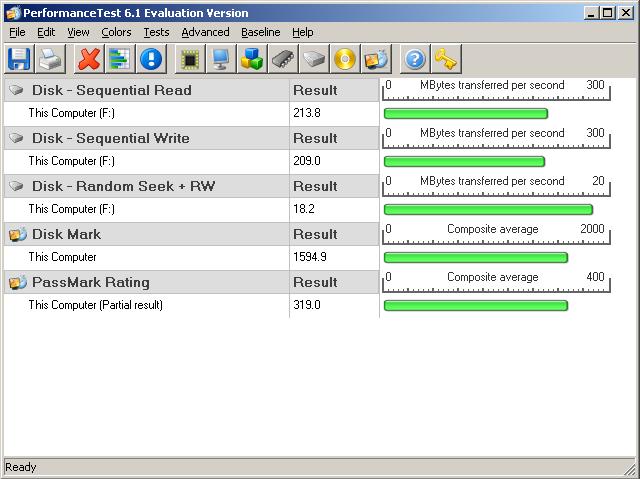
Task: Open the Help menu
Action: [x=302, y=32]
